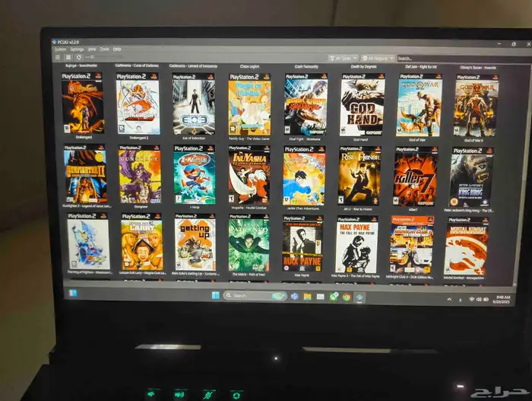Click the 'Death by Degrees' title label
The image size is (532, 401).
pos(363,67)
